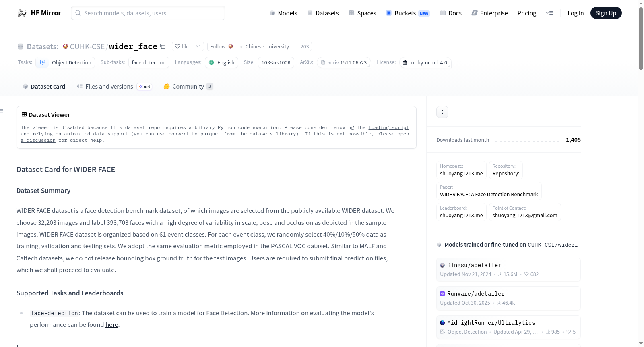Click the 'here' evaluation link

click(111, 325)
